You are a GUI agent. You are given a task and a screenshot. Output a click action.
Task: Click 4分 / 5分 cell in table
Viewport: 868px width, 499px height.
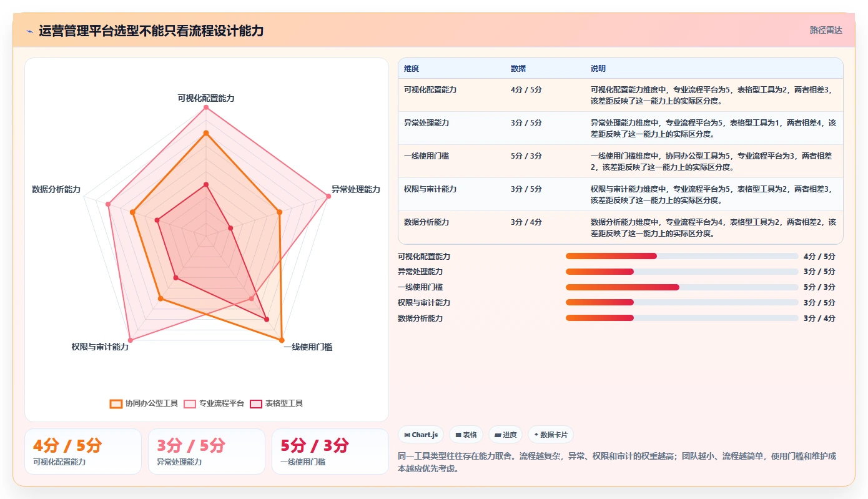click(x=526, y=90)
